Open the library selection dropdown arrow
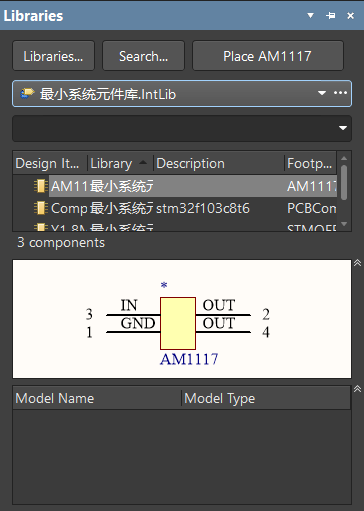Viewport: 364px width, 511px height. (x=322, y=93)
